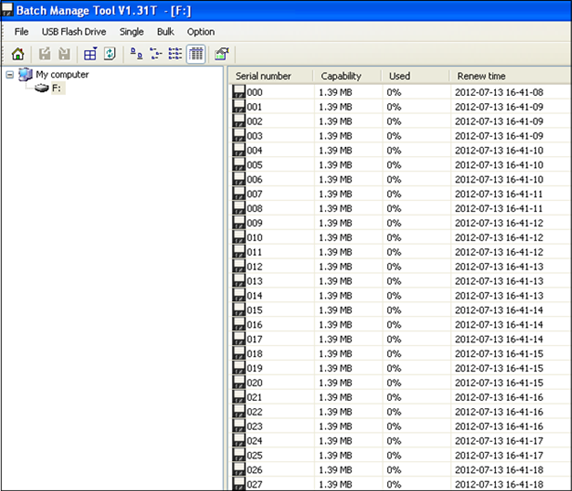Select disk entry 007 in list
The height and width of the screenshot is (491, 572).
254,194
